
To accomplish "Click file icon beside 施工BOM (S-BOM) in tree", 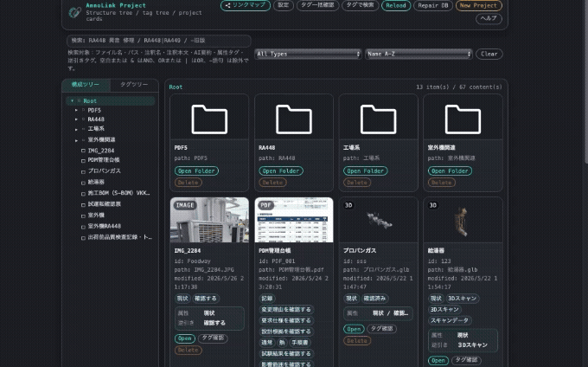I will (x=83, y=194).
